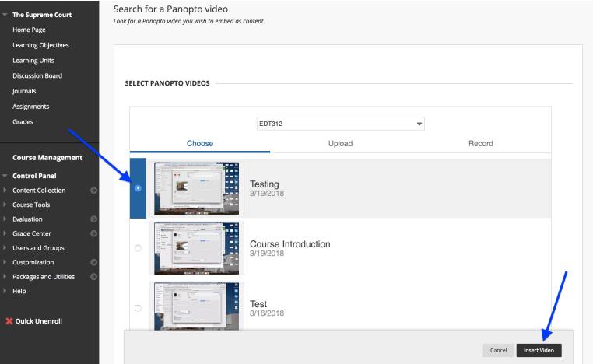
Task: Go to Grades in course menu
Action: tap(23, 121)
